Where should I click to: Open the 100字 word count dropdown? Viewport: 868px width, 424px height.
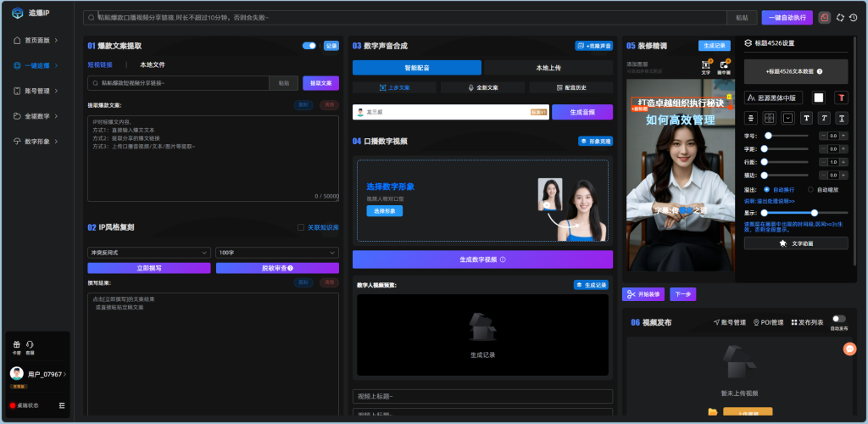click(277, 253)
